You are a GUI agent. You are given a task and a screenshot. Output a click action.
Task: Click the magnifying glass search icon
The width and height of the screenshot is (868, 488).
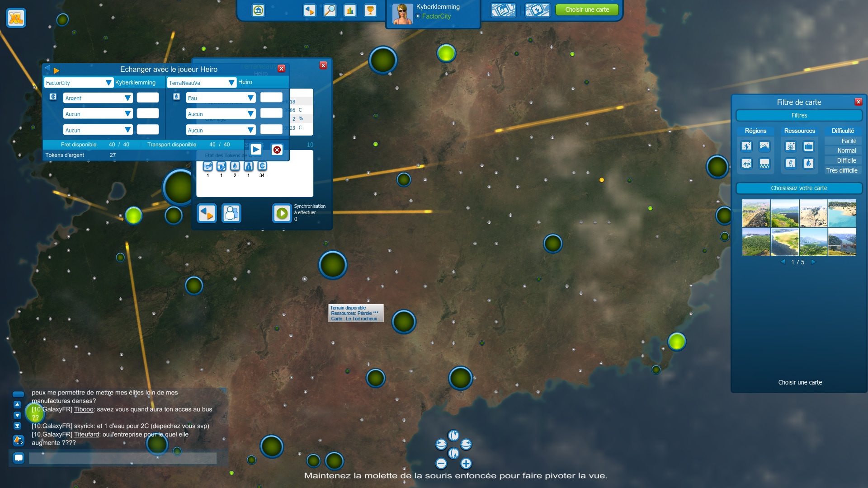point(330,10)
